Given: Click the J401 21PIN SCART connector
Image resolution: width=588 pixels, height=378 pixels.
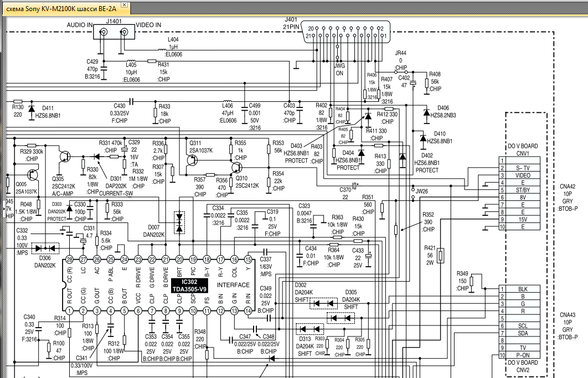Looking at the screenshot, I should point(347,33).
